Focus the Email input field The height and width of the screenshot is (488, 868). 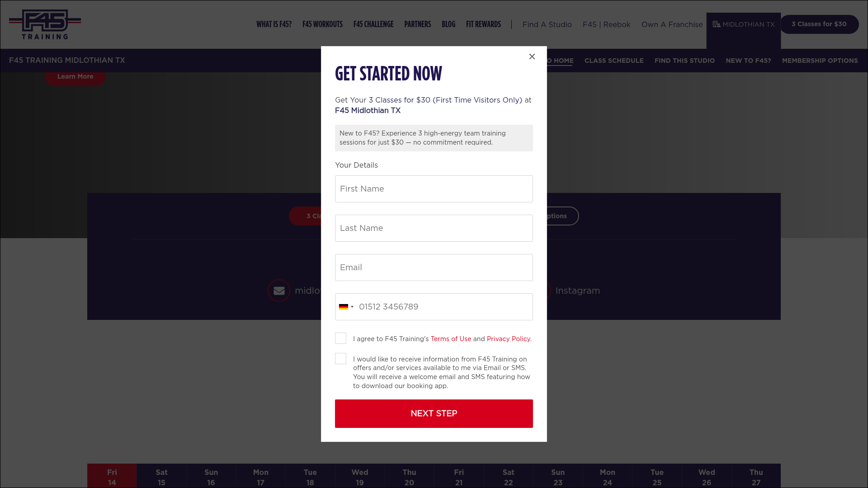point(434,267)
